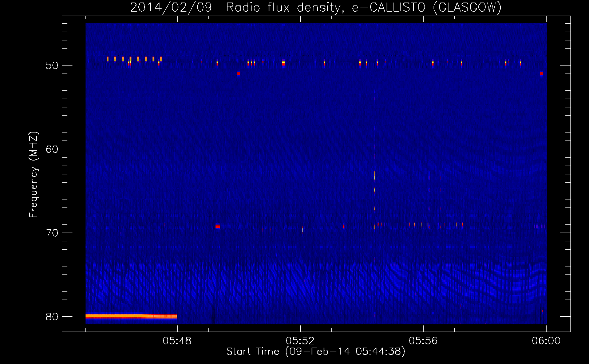This screenshot has width=589, height=364.
Task: Click the 60 frequency tick label
Action: (x=52, y=149)
